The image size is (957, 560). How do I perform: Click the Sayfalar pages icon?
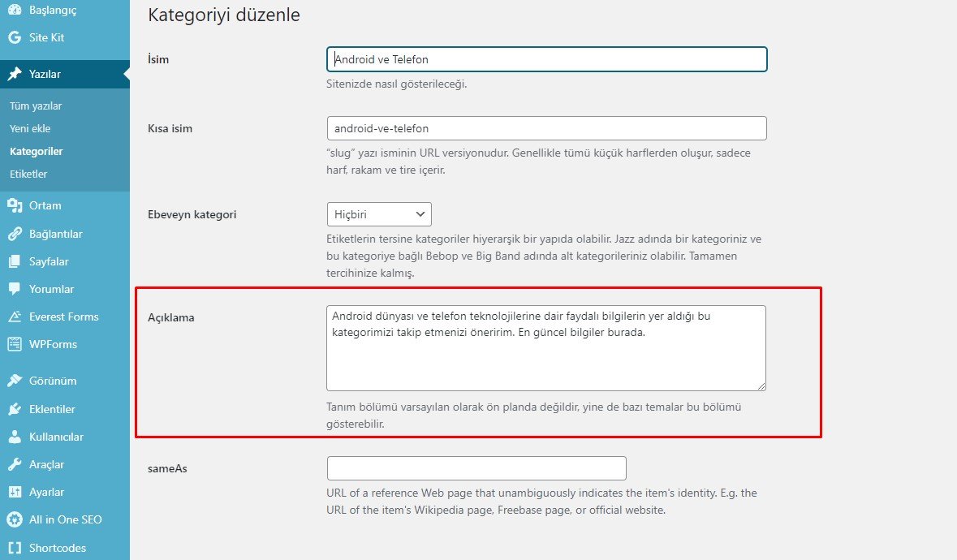coord(15,262)
